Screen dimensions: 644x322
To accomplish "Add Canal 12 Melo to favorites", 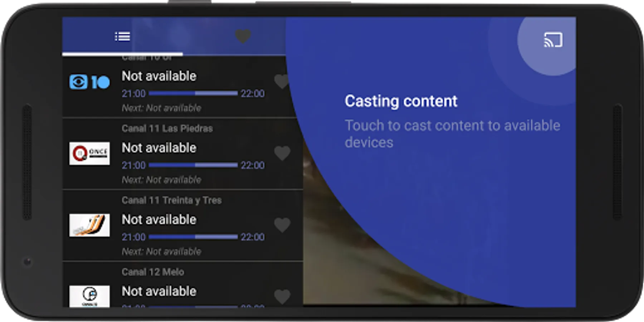I will [x=282, y=297].
